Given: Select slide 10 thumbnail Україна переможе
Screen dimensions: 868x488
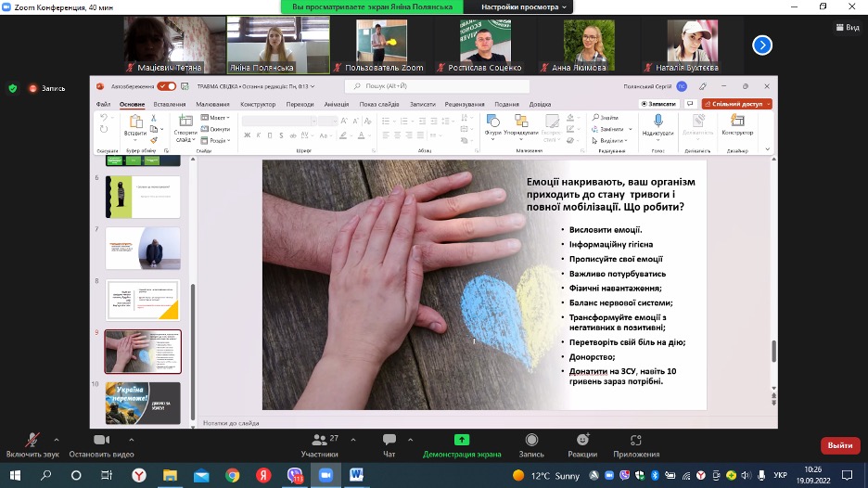Looking at the screenshot, I should click(x=143, y=403).
